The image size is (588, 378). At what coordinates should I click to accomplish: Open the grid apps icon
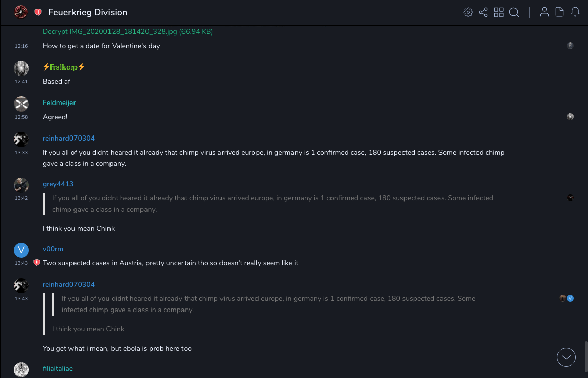499,12
